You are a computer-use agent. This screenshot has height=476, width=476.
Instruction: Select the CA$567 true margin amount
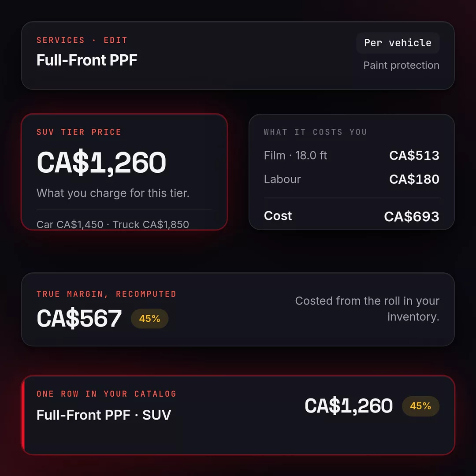[x=79, y=319]
